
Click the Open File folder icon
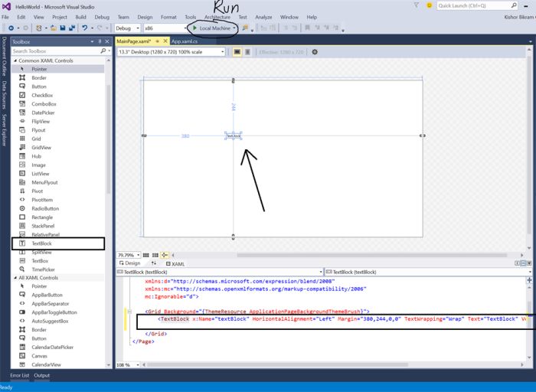pyautogui.click(x=54, y=28)
